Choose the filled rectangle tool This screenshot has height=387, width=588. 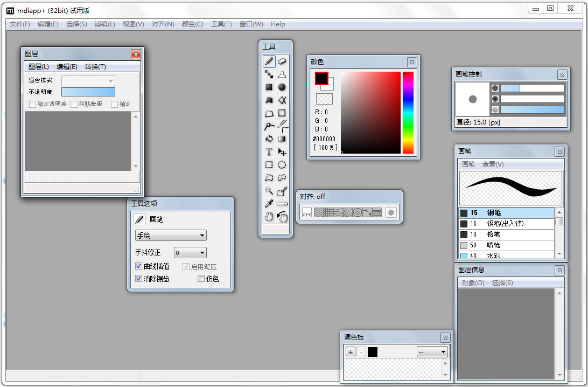(269, 87)
